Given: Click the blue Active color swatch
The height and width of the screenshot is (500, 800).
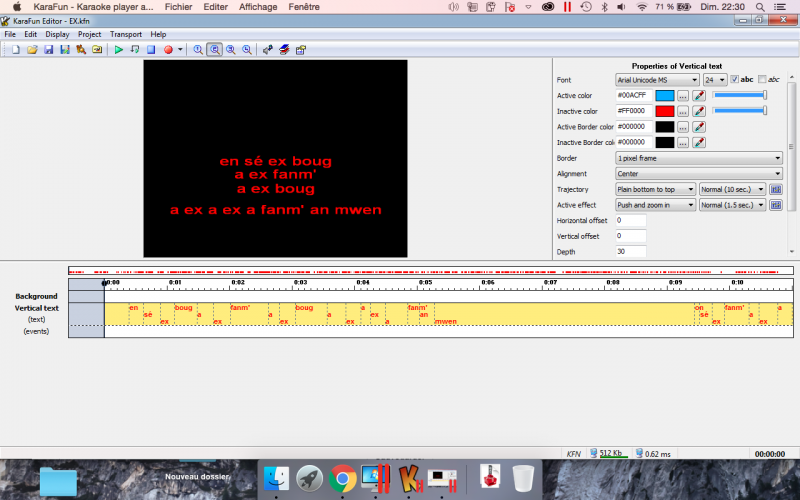Looking at the screenshot, I should click(665, 95).
